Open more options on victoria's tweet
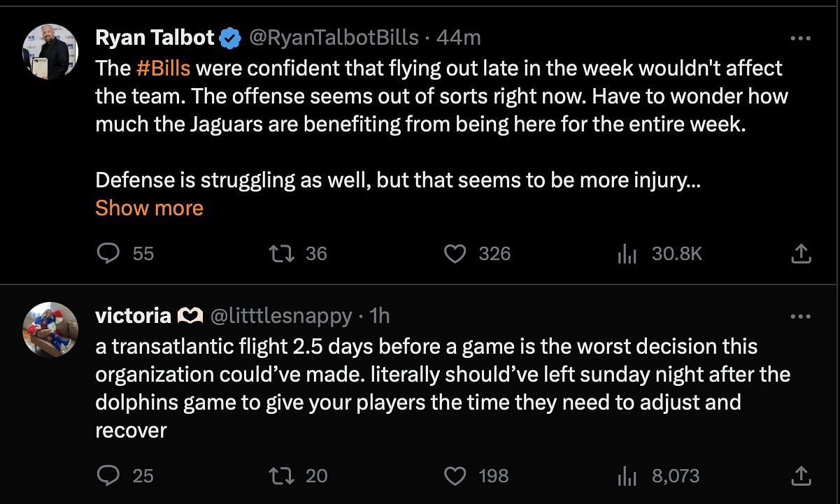 point(800,316)
